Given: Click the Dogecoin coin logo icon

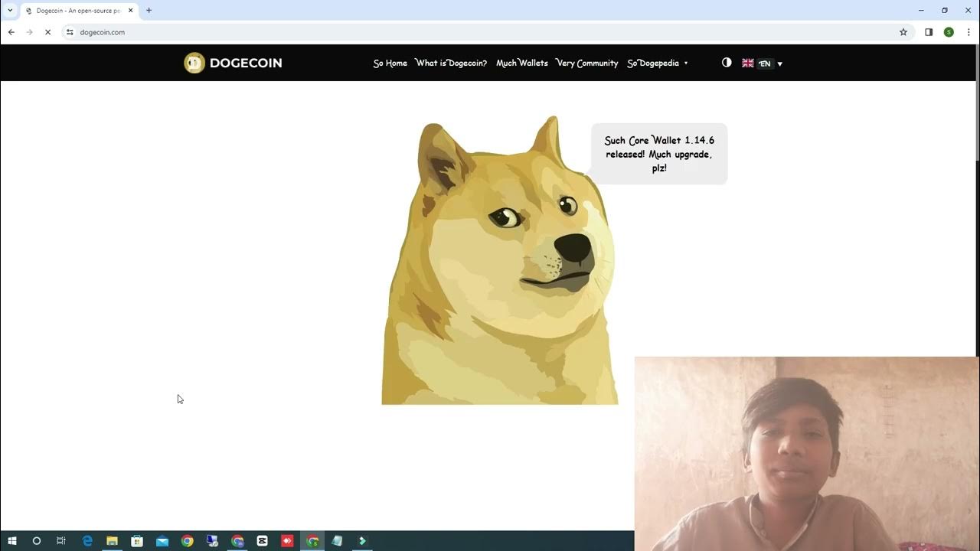Looking at the screenshot, I should (x=194, y=63).
